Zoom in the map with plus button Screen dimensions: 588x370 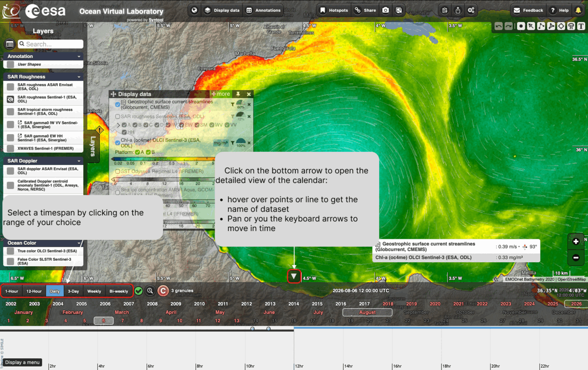tap(576, 241)
